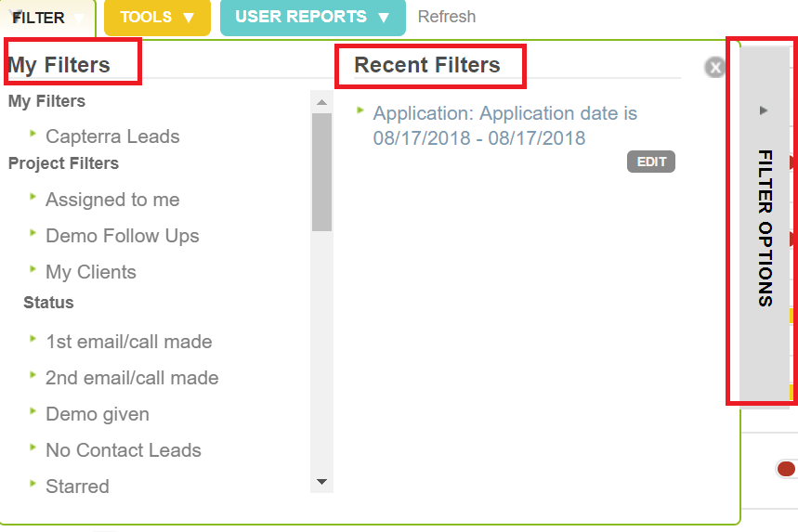Apply the Capterra Leads filter

(x=112, y=136)
